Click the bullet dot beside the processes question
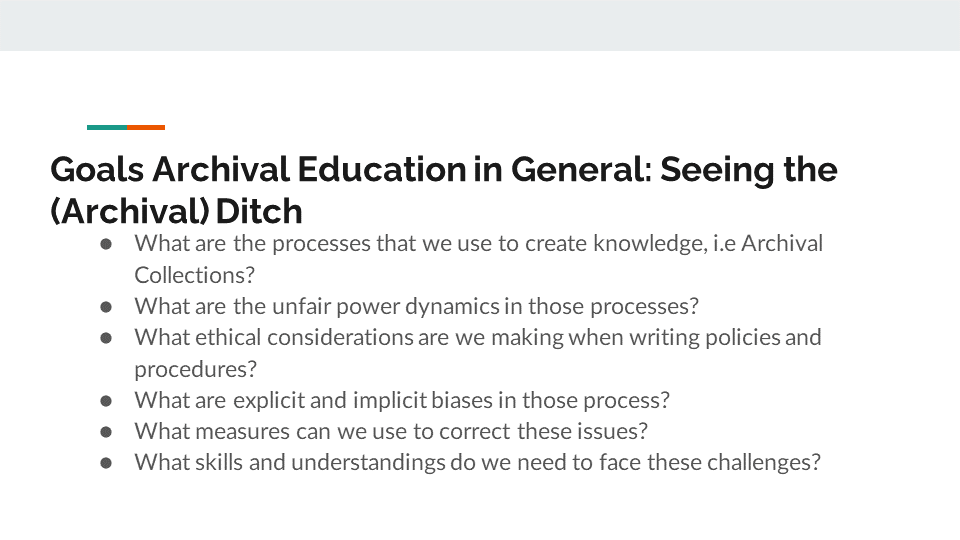The width and height of the screenshot is (960, 540). (105, 243)
